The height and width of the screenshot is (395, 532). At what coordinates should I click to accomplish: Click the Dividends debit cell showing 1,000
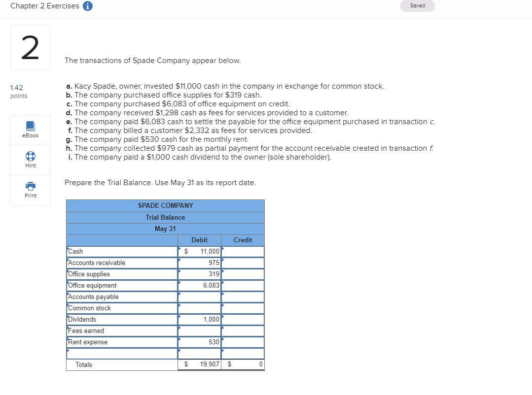coord(199,319)
